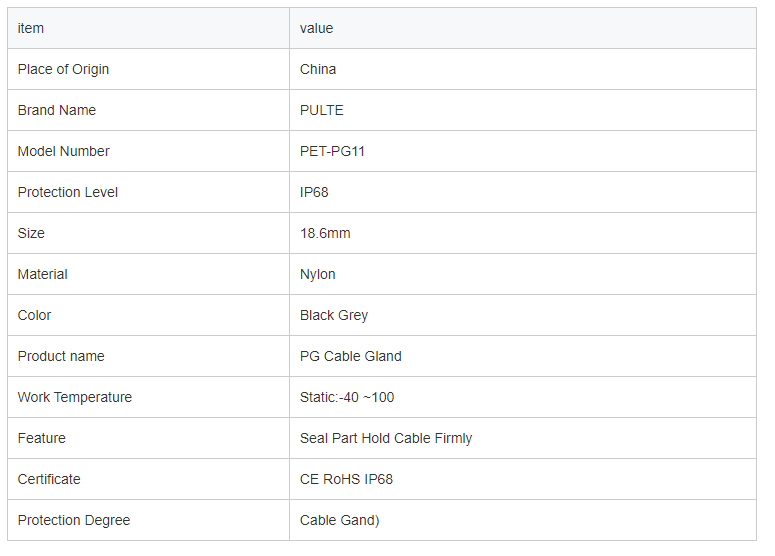
Task: Click the 'Model Number' label
Action: [x=64, y=151]
